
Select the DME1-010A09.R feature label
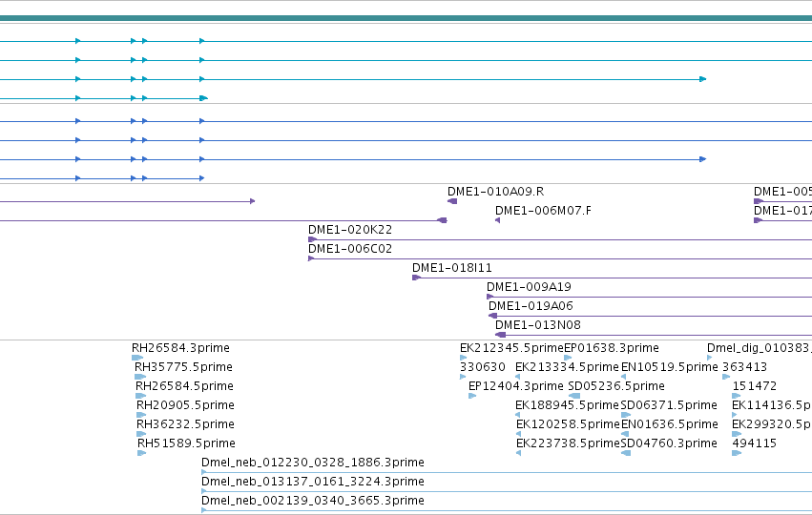[495, 192]
